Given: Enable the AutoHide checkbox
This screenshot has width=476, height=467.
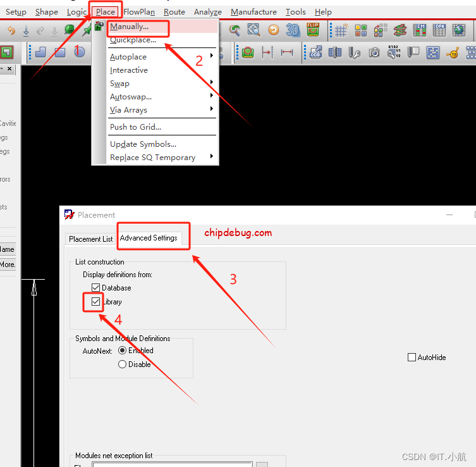Looking at the screenshot, I should click(x=412, y=358).
